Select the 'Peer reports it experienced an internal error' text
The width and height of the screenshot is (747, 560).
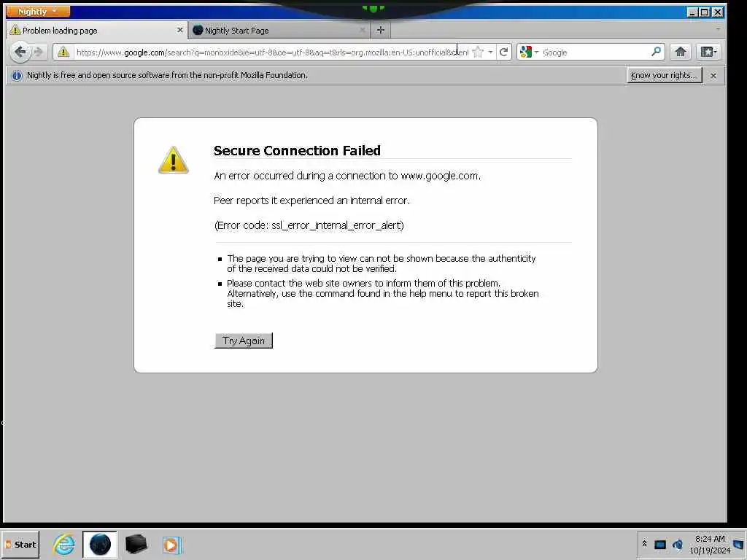[x=311, y=201]
